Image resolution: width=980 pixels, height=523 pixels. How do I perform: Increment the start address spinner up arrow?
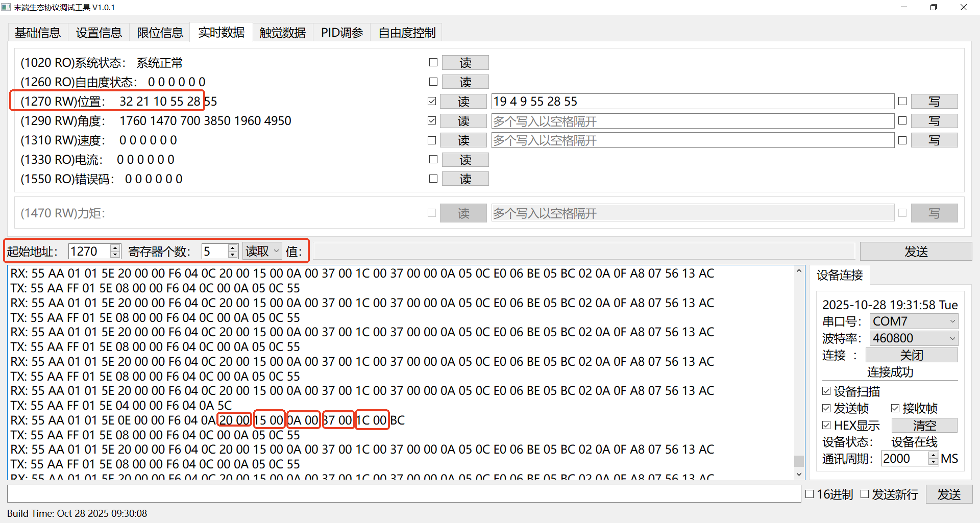click(115, 248)
